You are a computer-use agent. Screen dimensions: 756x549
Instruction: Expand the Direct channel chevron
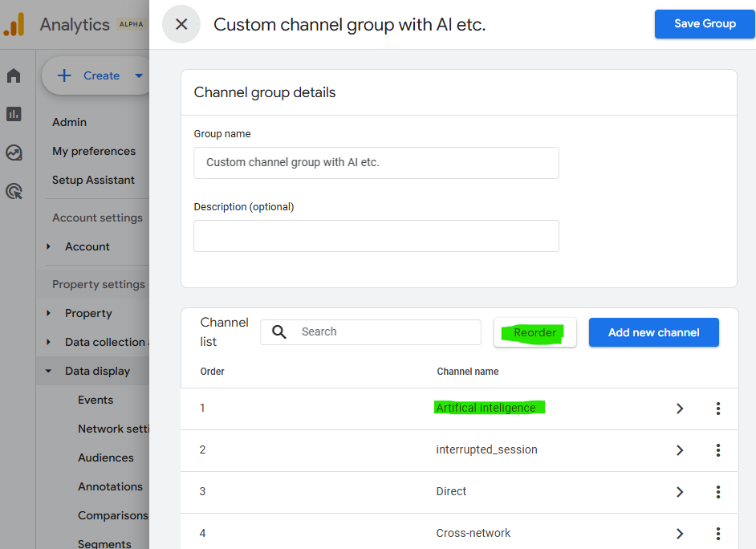pos(680,492)
